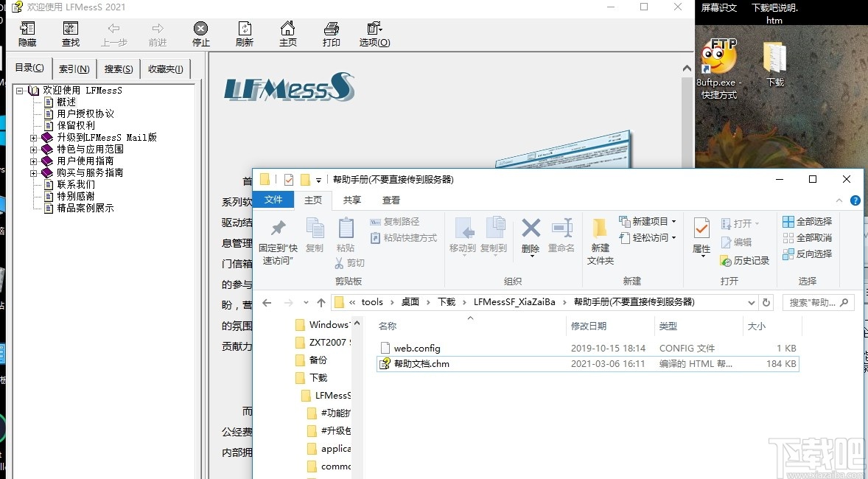Screen dimensions: 868x479
Task: Go to help home with 主页 icon
Action: (287, 34)
